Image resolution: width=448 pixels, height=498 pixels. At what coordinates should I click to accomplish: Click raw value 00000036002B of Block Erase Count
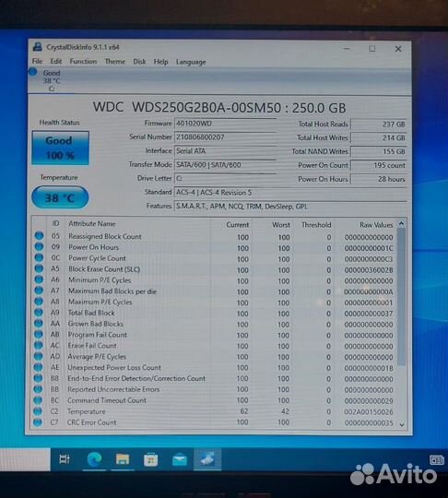(369, 270)
